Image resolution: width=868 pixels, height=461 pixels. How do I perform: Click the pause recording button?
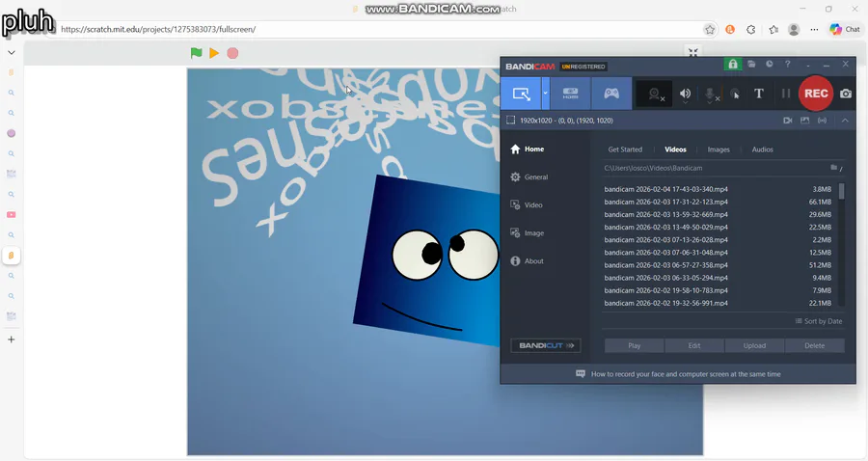pyautogui.click(x=785, y=94)
